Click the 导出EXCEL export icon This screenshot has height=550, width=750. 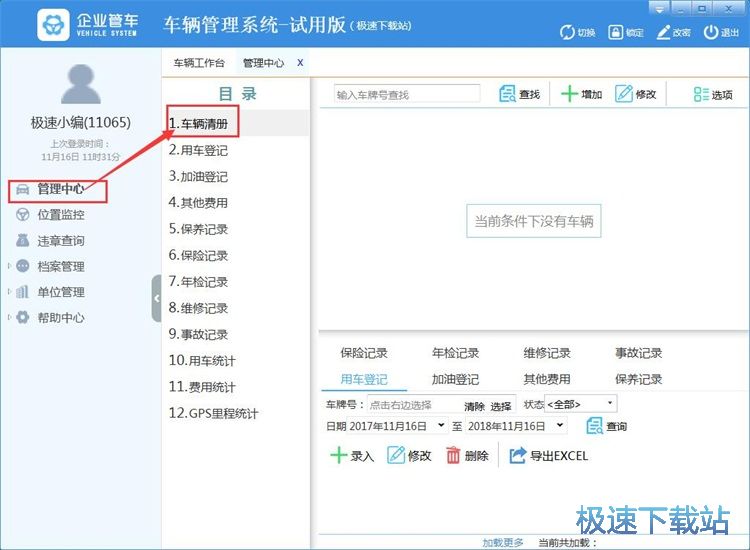[x=517, y=455]
